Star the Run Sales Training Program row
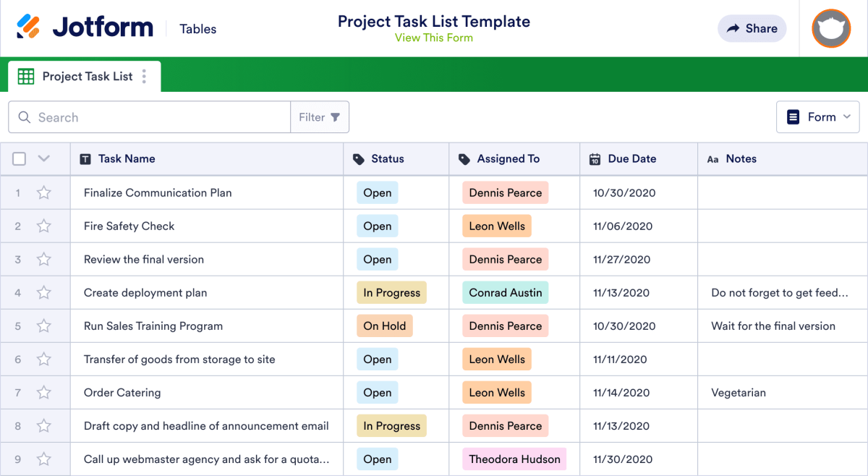This screenshot has width=868, height=476. (x=43, y=326)
